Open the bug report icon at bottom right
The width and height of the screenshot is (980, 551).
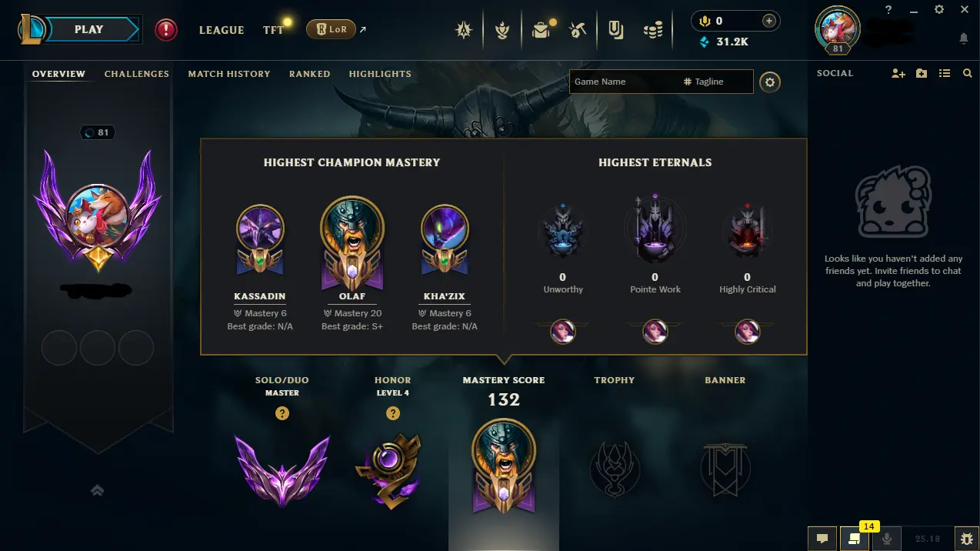[966, 539]
